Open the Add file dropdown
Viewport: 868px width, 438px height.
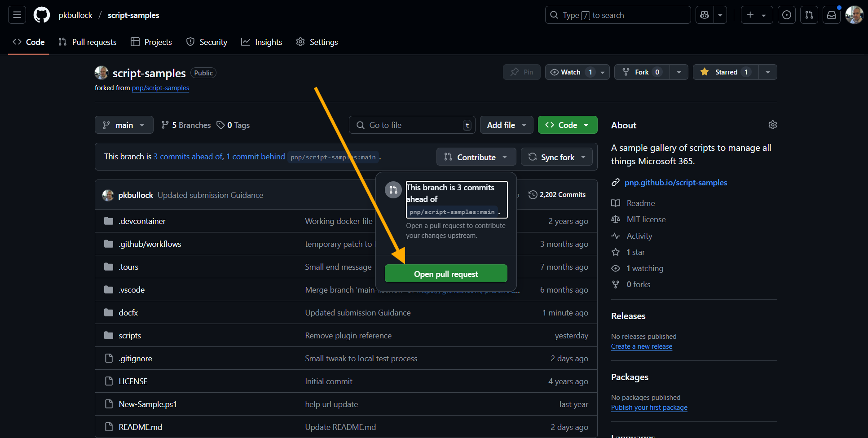(x=507, y=125)
